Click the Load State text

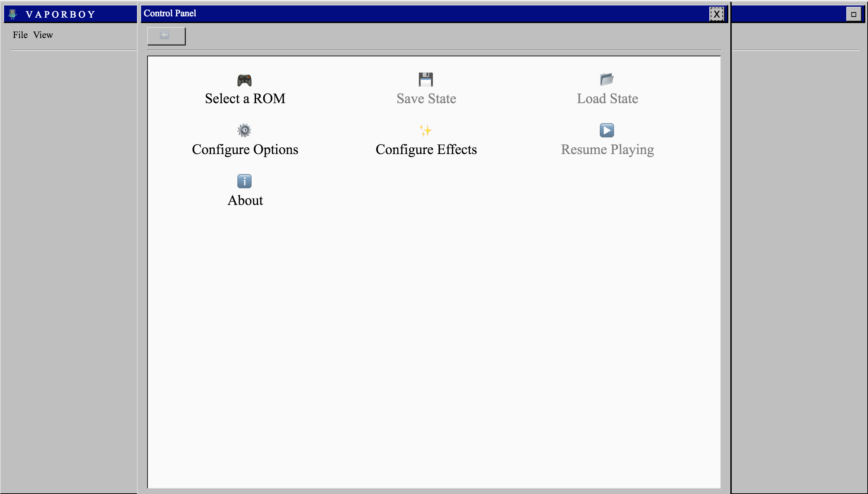click(x=607, y=98)
